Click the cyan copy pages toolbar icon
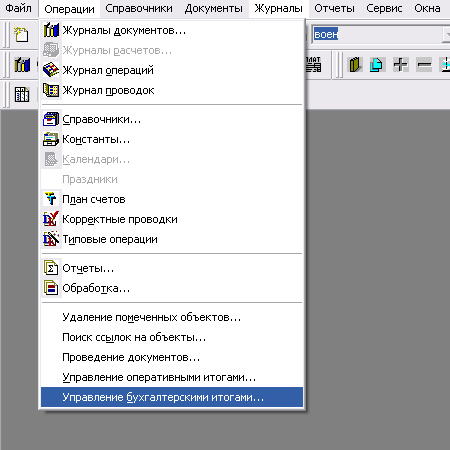450x450 pixels. tap(377, 64)
